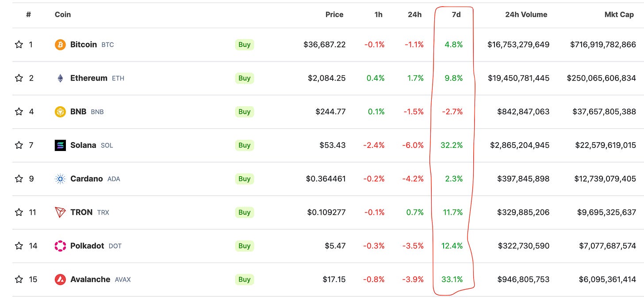644x298 pixels.
Task: Click the Bitcoin price $36,687.22
Action: coord(325,45)
